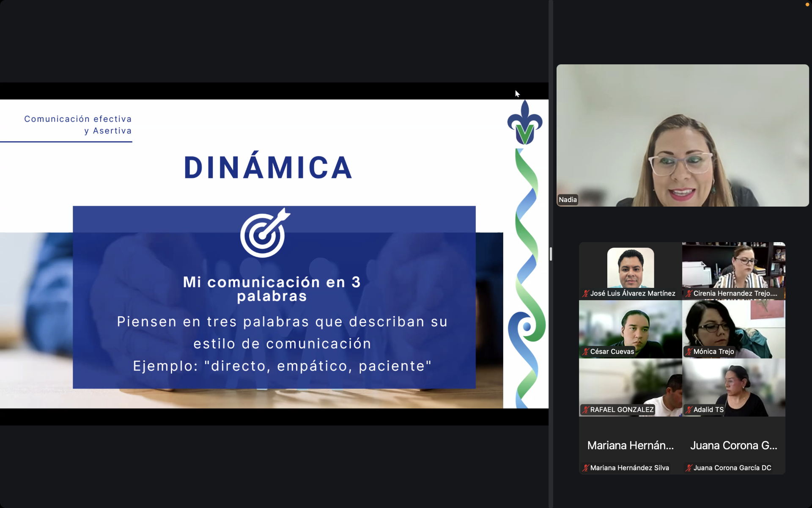Click the Nadia name label on her video
Viewport: 812px width, 508px height.
[x=568, y=199]
